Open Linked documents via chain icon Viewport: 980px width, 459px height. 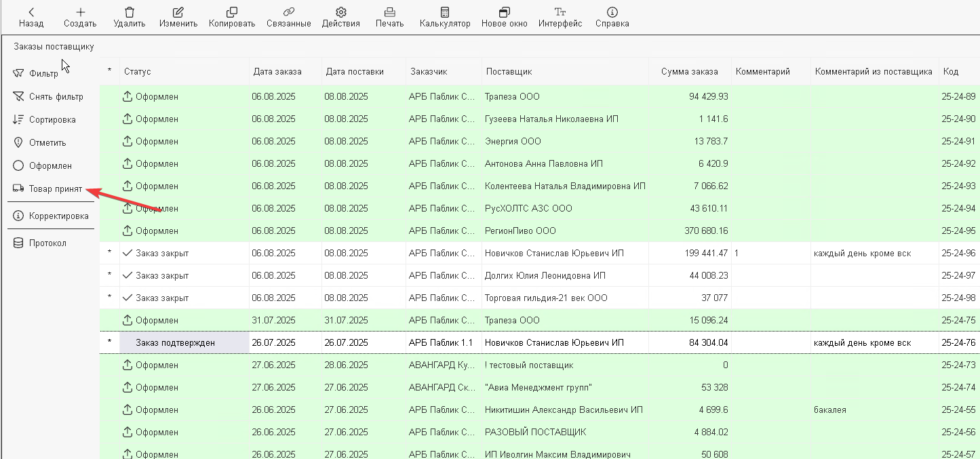289,12
